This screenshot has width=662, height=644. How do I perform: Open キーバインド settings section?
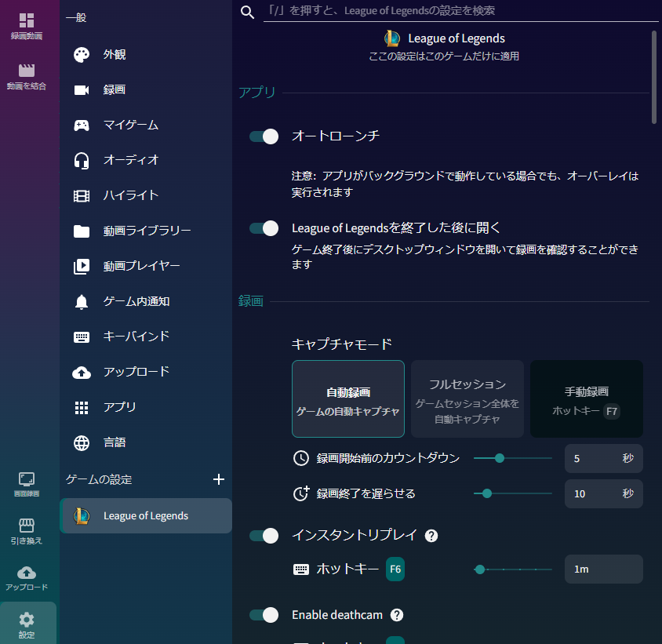[146, 337]
